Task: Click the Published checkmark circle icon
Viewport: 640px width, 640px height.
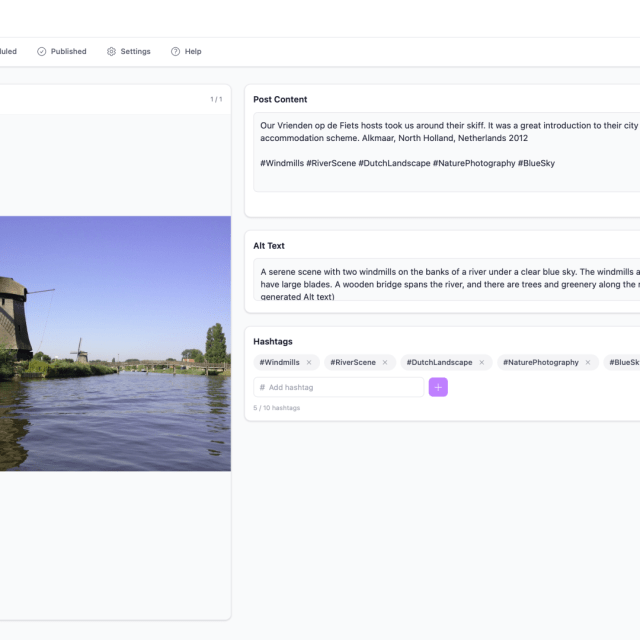Action: 42,52
